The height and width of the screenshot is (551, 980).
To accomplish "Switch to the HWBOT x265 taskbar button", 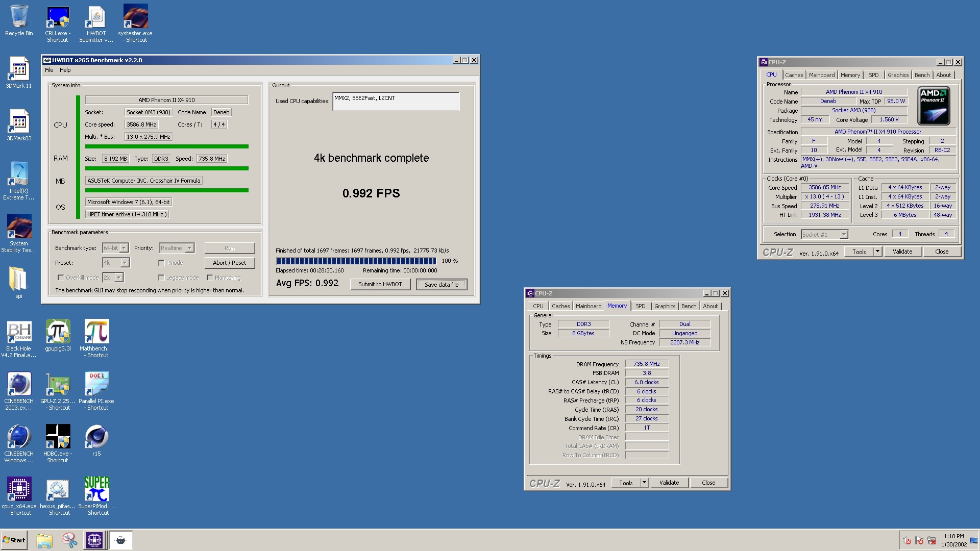I will pos(121,540).
